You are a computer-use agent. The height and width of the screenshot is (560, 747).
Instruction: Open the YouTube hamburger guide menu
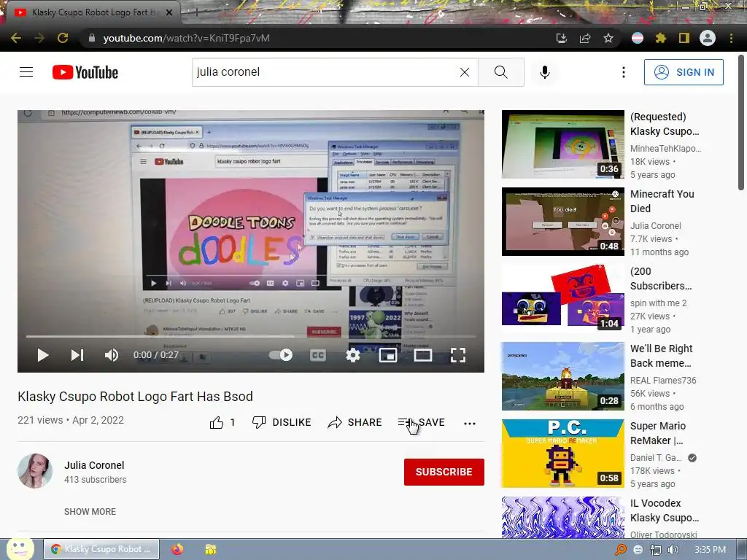pos(26,72)
